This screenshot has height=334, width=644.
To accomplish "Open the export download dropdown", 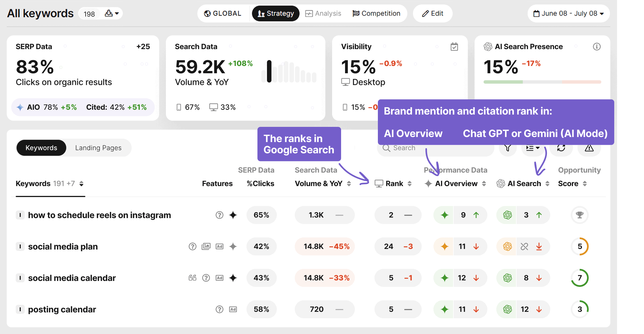I will [x=112, y=13].
